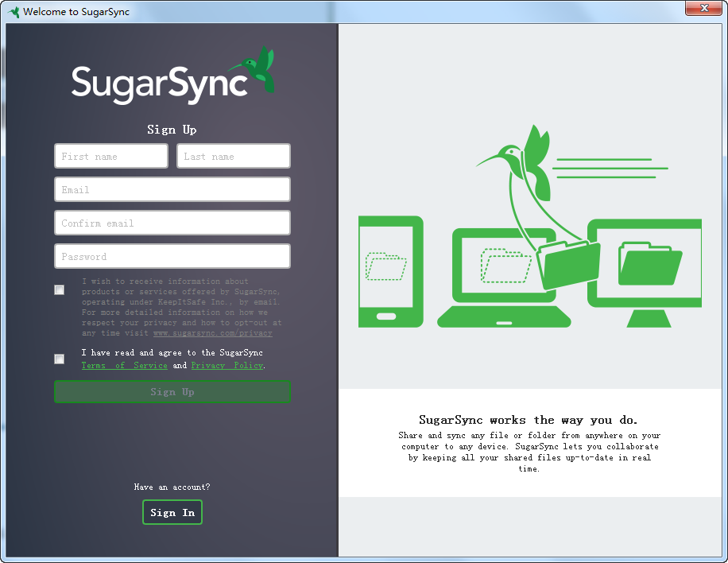Click the large hummingbird carrying folder
This screenshot has width=728, height=563.
(539, 207)
